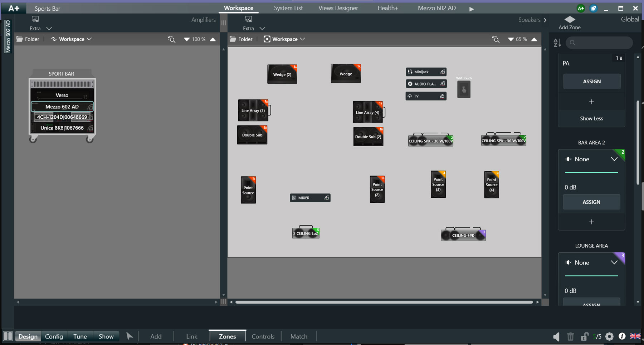Viewport: 644px width, 345px height.
Task: Open settings via the gear icon
Action: 610,336
